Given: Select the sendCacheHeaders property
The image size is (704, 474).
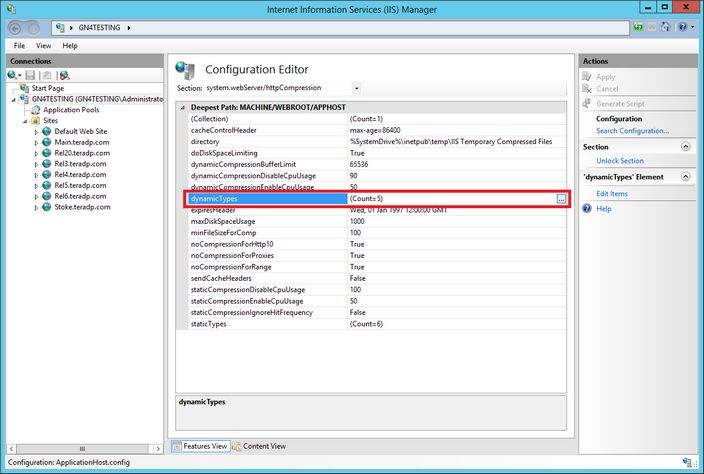Looking at the screenshot, I should point(221,278).
